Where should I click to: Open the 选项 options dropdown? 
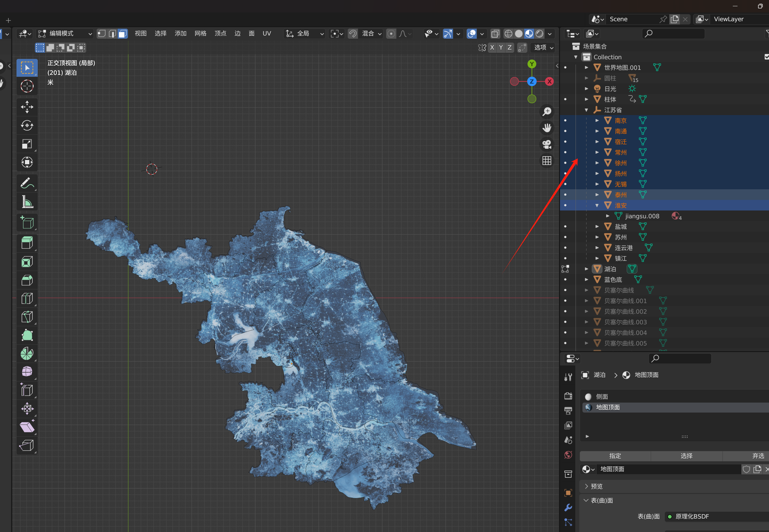[x=543, y=48]
